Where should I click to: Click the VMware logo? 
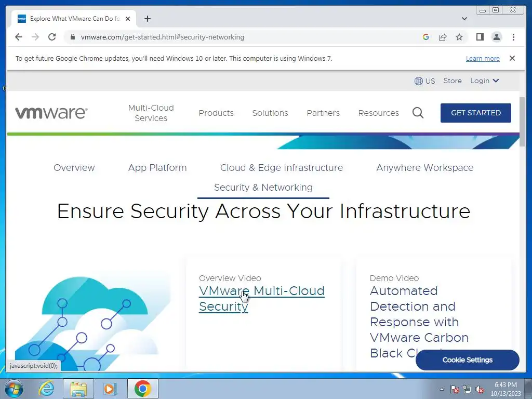pos(51,113)
